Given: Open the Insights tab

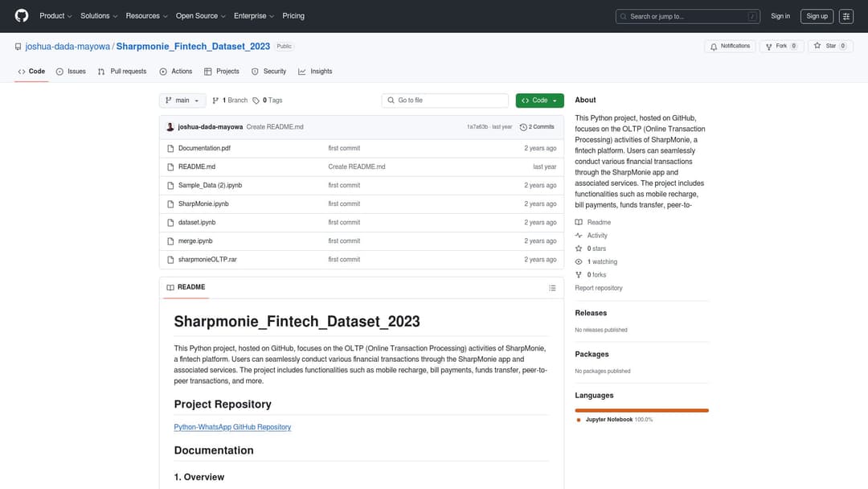Looking at the screenshot, I should tap(315, 72).
